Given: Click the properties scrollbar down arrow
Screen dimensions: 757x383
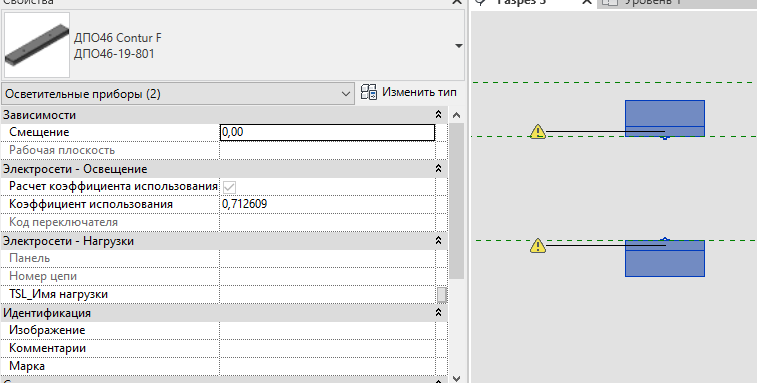Looking at the screenshot, I should point(456,378).
